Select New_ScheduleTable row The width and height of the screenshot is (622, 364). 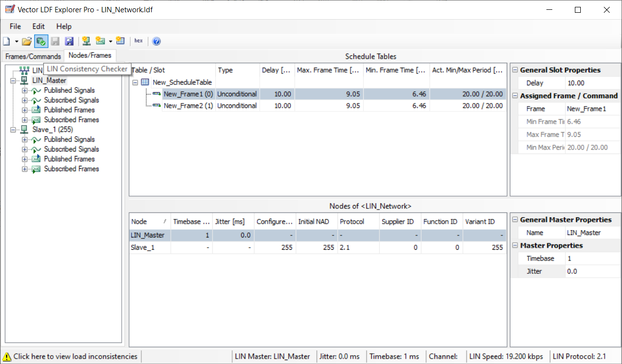182,82
